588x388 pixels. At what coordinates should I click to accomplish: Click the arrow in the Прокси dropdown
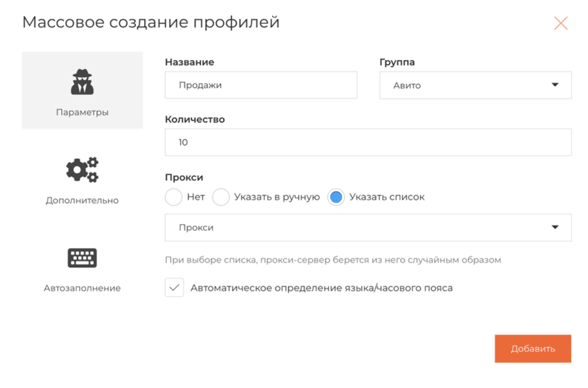tap(554, 228)
